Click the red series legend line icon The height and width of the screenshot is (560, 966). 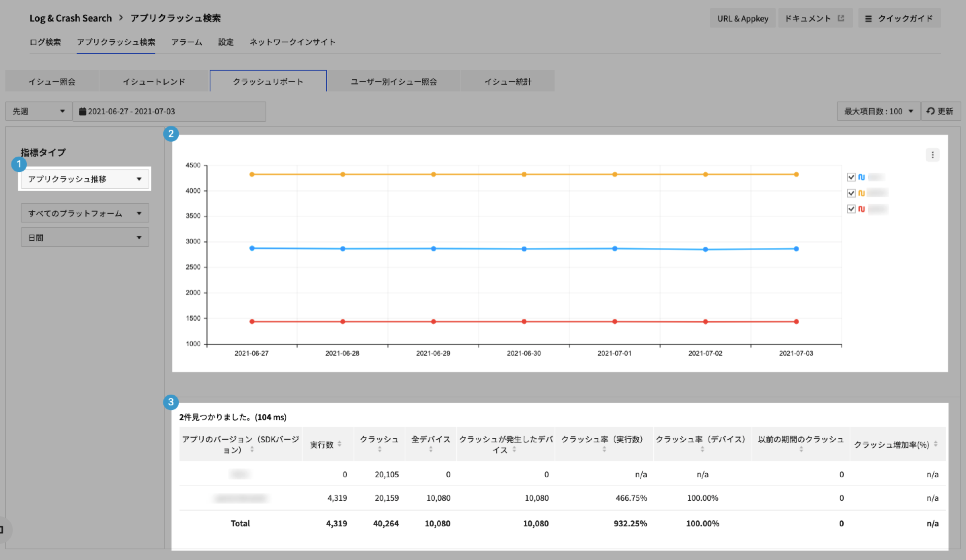click(x=861, y=209)
